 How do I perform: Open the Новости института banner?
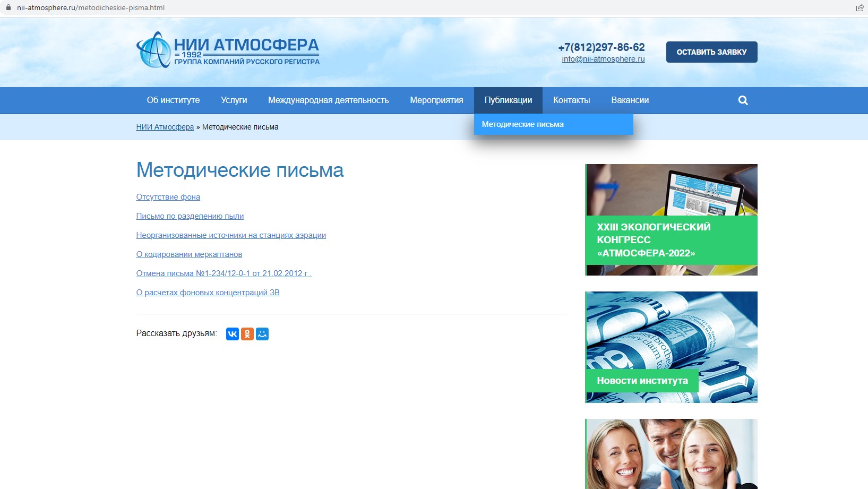671,347
